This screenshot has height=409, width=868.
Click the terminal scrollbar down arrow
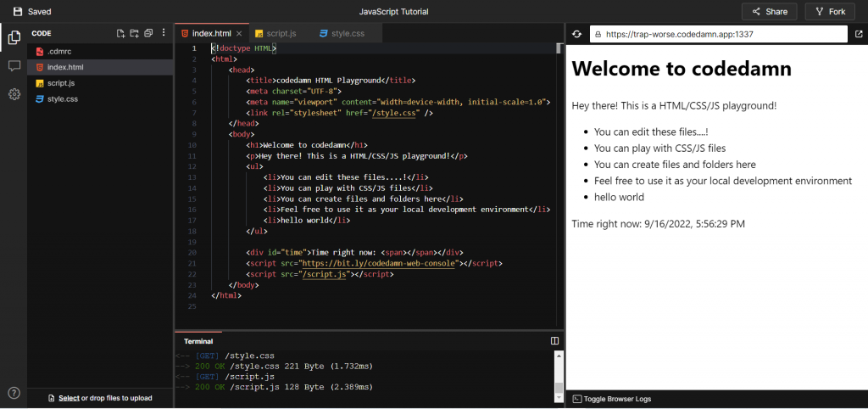coord(559,397)
